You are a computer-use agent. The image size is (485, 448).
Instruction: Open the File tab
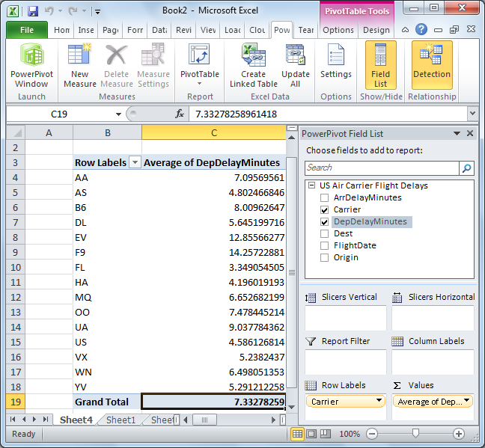point(27,30)
